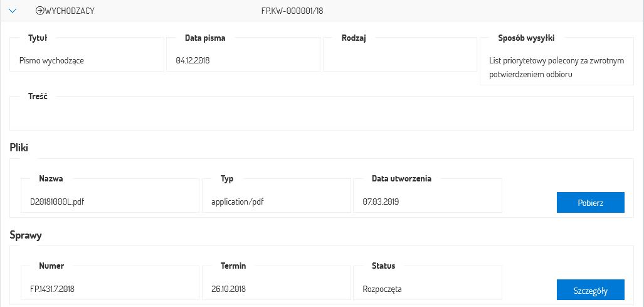The width and height of the screenshot is (644, 307).
Task: Click the Pliki section heading
Action: [19, 148]
